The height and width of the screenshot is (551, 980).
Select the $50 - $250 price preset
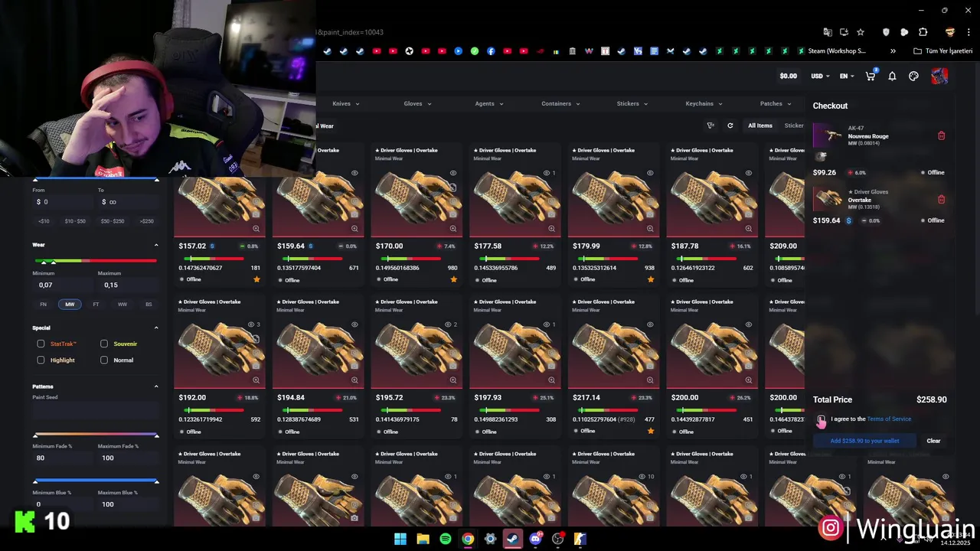(x=112, y=221)
